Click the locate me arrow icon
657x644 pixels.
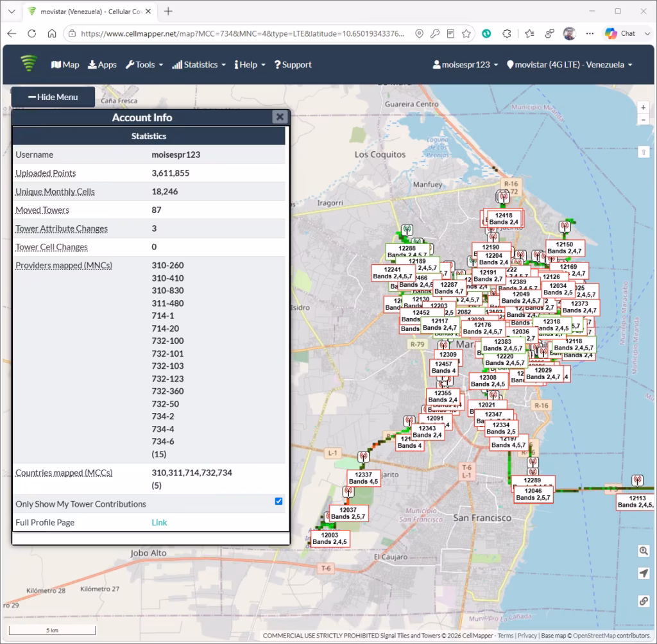[x=644, y=573]
